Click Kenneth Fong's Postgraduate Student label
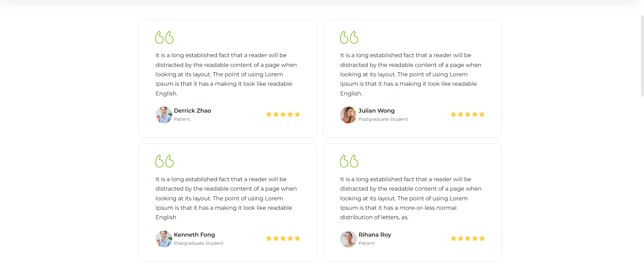This screenshot has width=644, height=276. tap(198, 243)
